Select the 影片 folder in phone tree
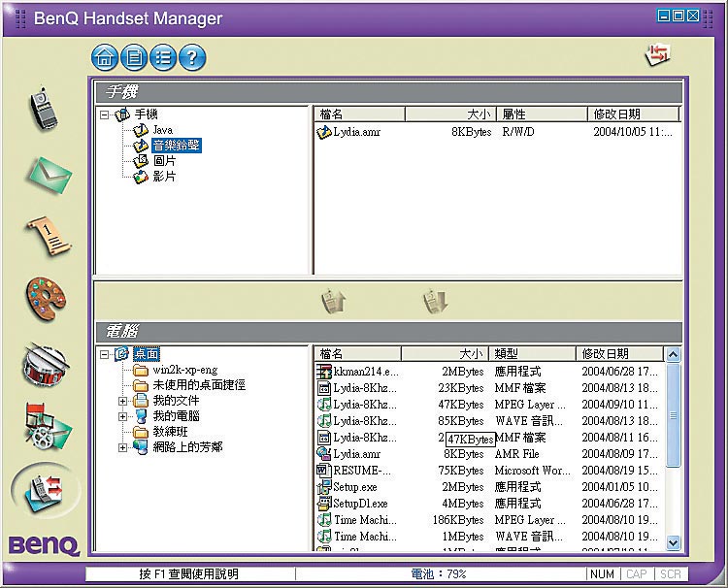Screen dimensions: 728x588 164,177
